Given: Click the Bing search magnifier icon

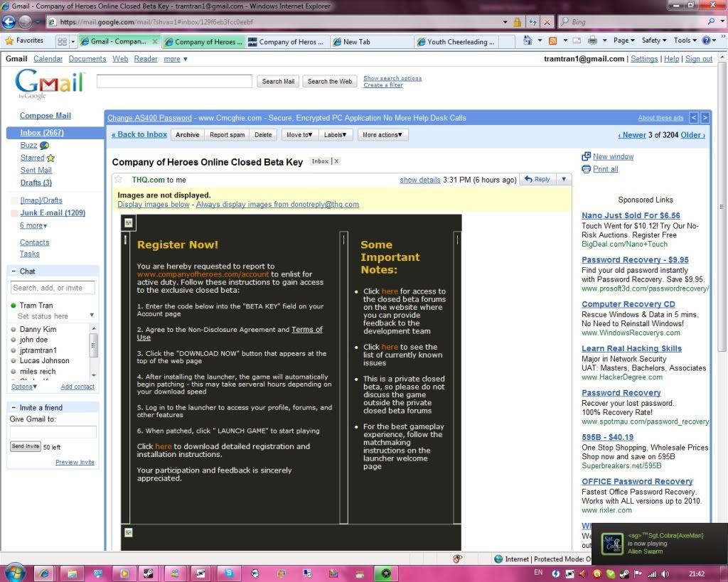Looking at the screenshot, I should (711, 21).
